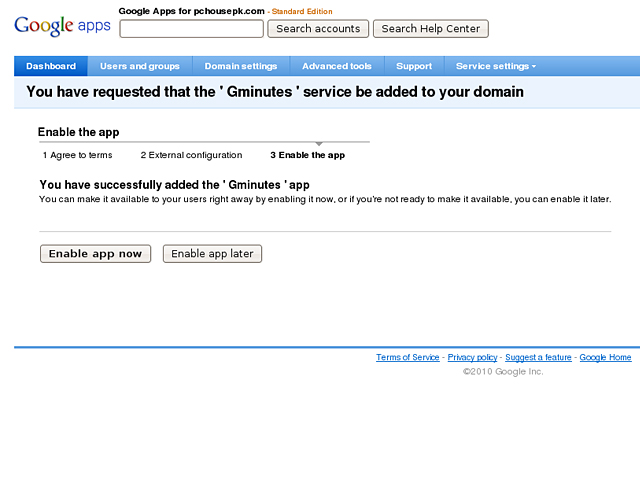
Task: Click Enable app later button
Action: (212, 254)
